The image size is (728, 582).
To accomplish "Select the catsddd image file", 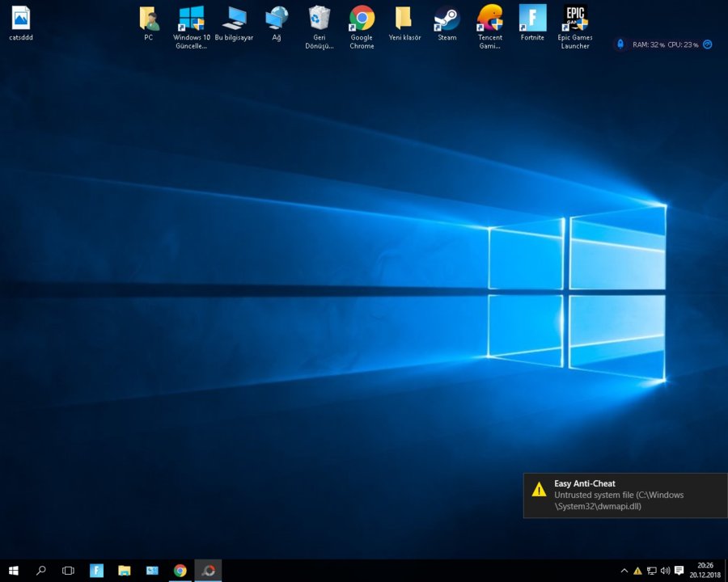I will coord(21,19).
